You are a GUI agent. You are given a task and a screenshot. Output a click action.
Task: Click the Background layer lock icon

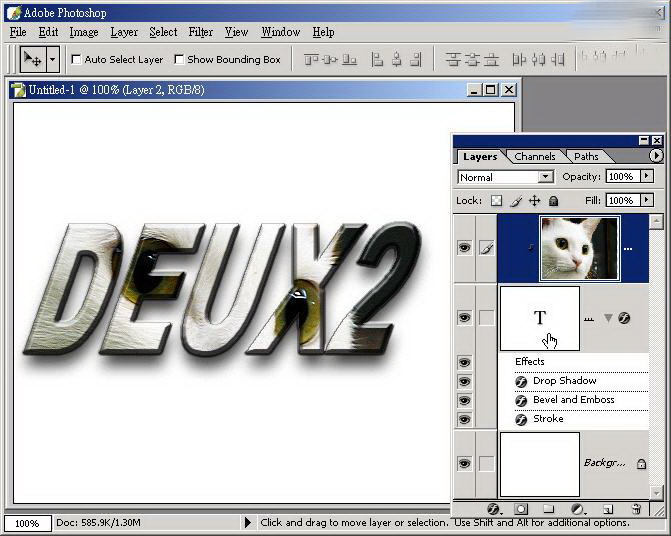[x=641, y=464]
